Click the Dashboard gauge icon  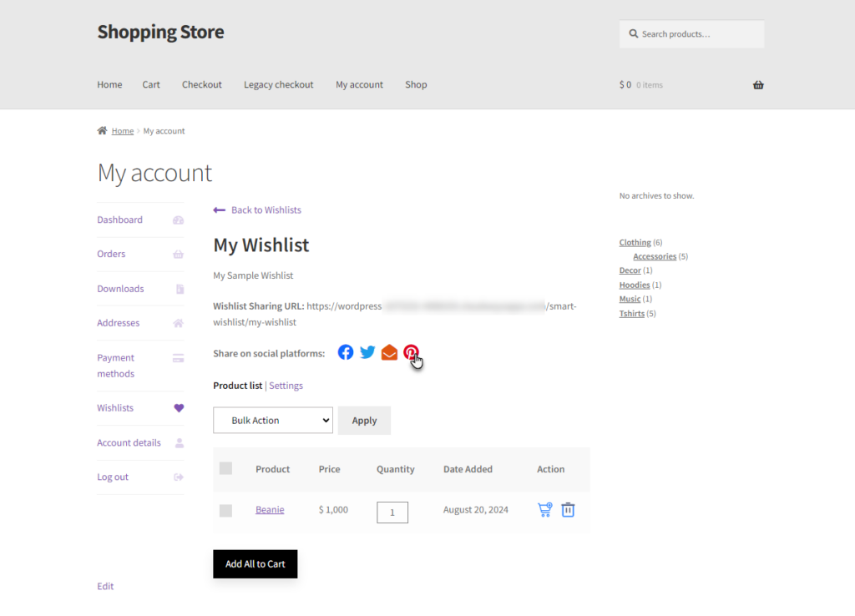[x=179, y=220]
